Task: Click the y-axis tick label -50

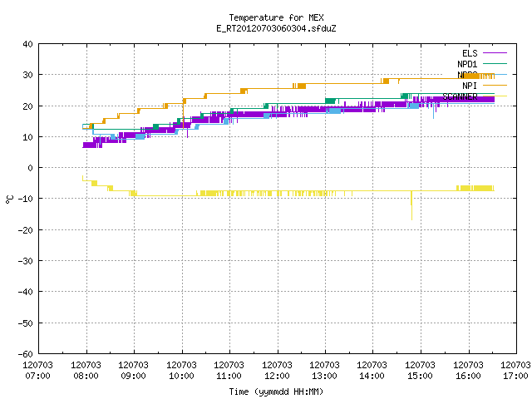Action: [26, 323]
